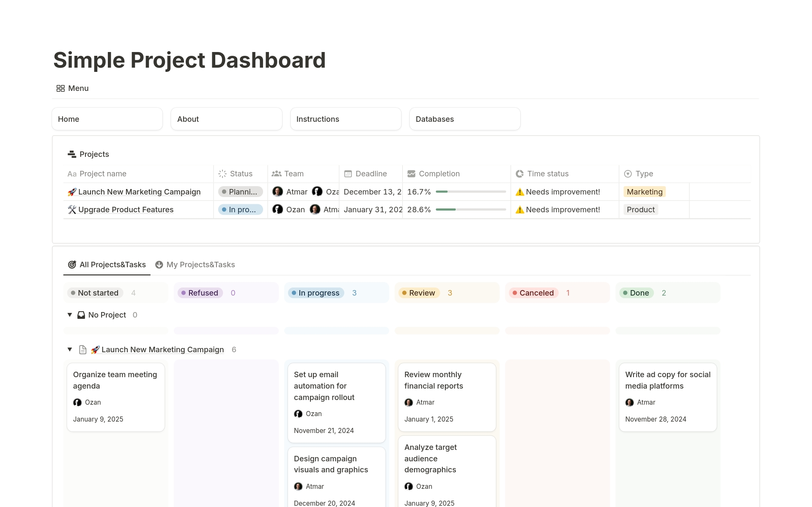Open the Databases menu button
812x507 pixels.
coord(464,119)
